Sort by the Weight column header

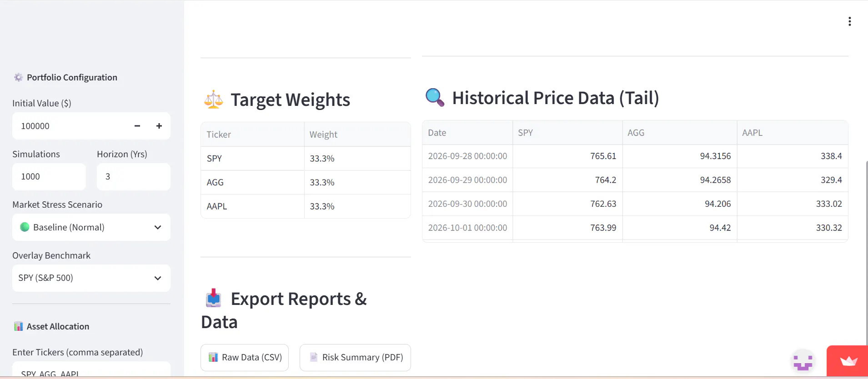(x=357, y=135)
